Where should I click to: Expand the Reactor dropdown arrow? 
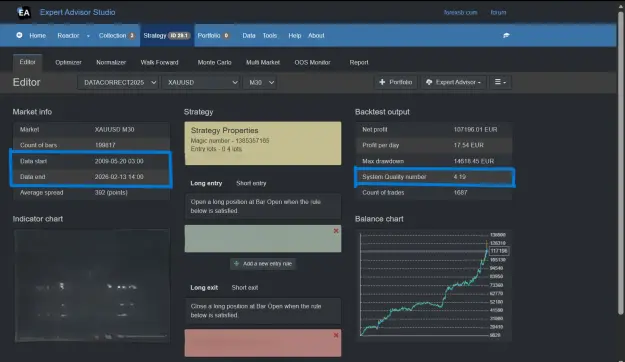pyautogui.click(x=88, y=36)
